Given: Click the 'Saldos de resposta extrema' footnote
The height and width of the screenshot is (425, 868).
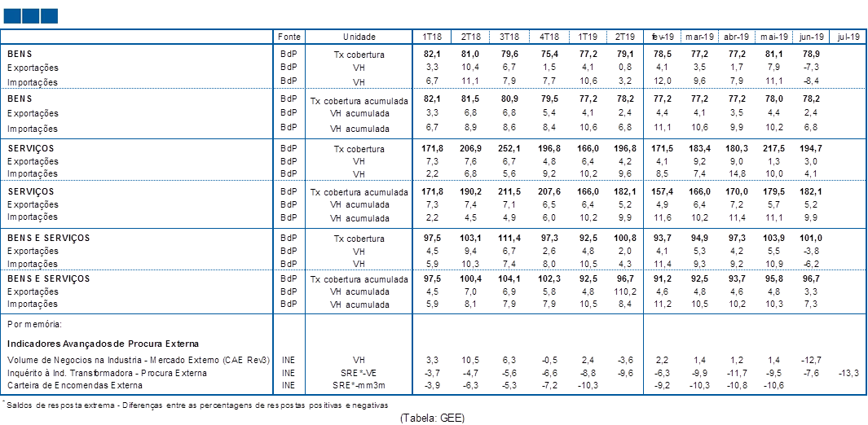Looking at the screenshot, I should coord(194,405).
